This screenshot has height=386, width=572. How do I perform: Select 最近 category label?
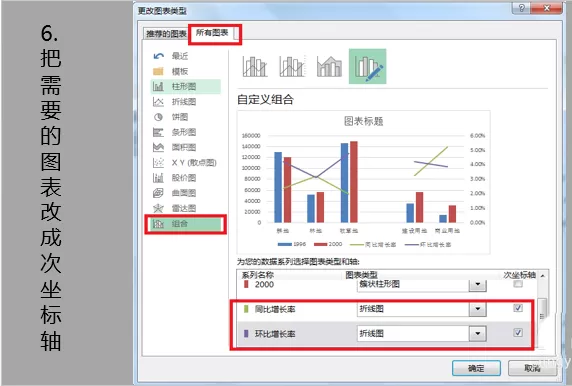pos(180,56)
